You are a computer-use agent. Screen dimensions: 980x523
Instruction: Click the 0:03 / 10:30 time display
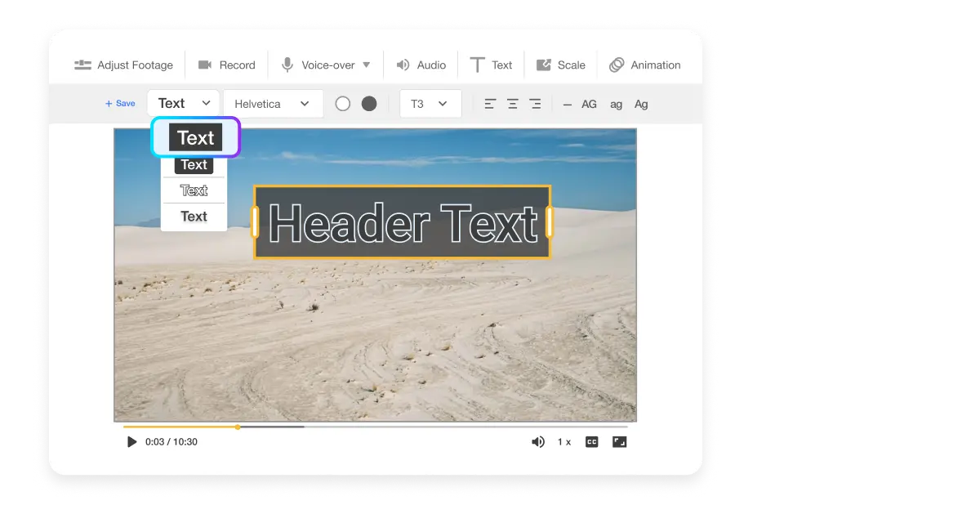coord(171,442)
